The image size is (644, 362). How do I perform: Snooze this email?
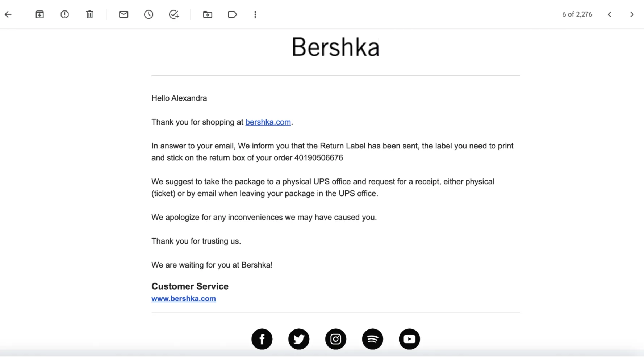149,14
